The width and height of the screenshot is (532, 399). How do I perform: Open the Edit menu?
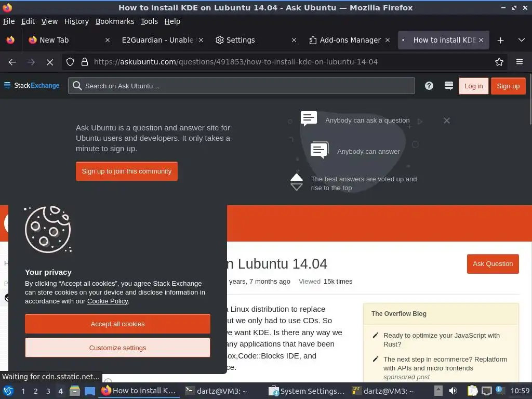[x=28, y=21]
